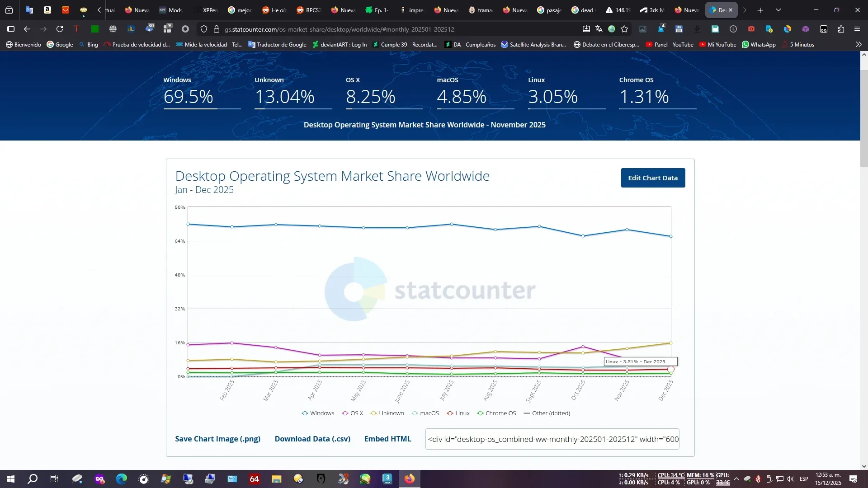The height and width of the screenshot is (488, 868).
Task: Show more bookmarks with the overflow chevron
Action: pos(859,44)
